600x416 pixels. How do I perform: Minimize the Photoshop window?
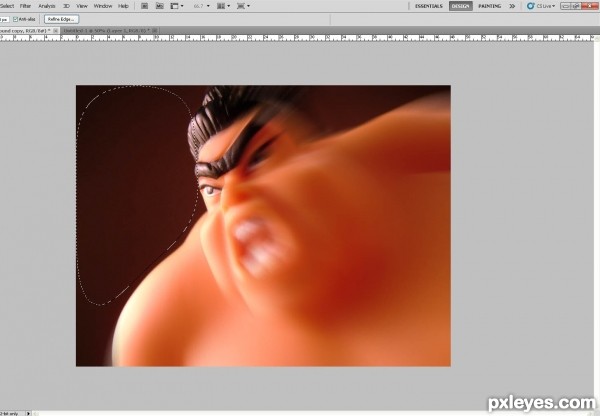[566, 6]
